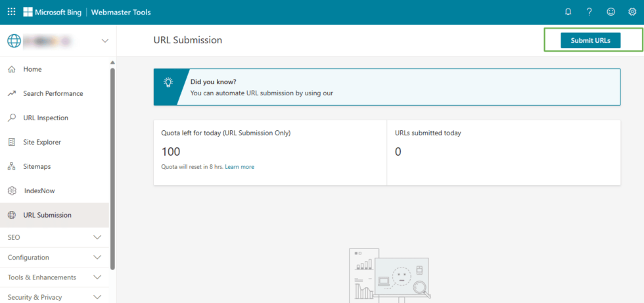
Task: Open the notifications bell icon
Action: click(x=568, y=12)
